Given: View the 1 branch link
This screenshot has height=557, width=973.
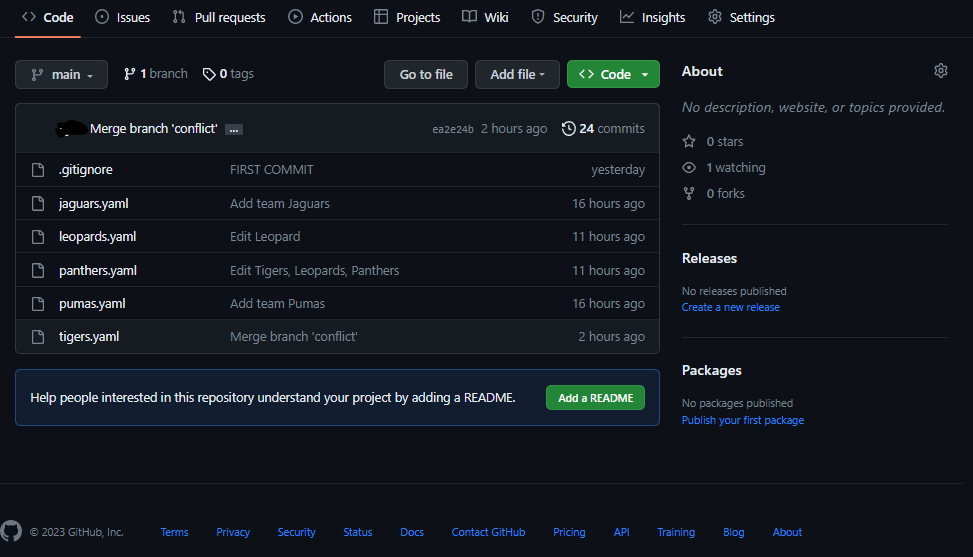Looking at the screenshot, I should (155, 74).
